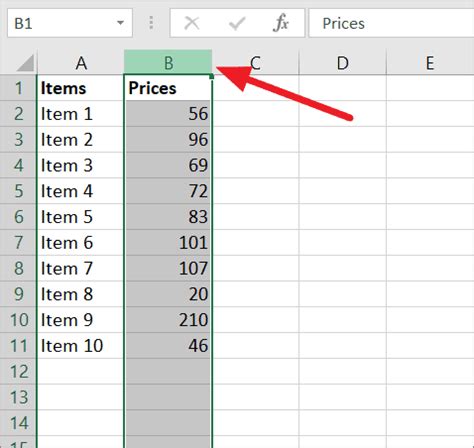Select row 14 header
Viewport: 474px width, 448px height.
coord(18,423)
